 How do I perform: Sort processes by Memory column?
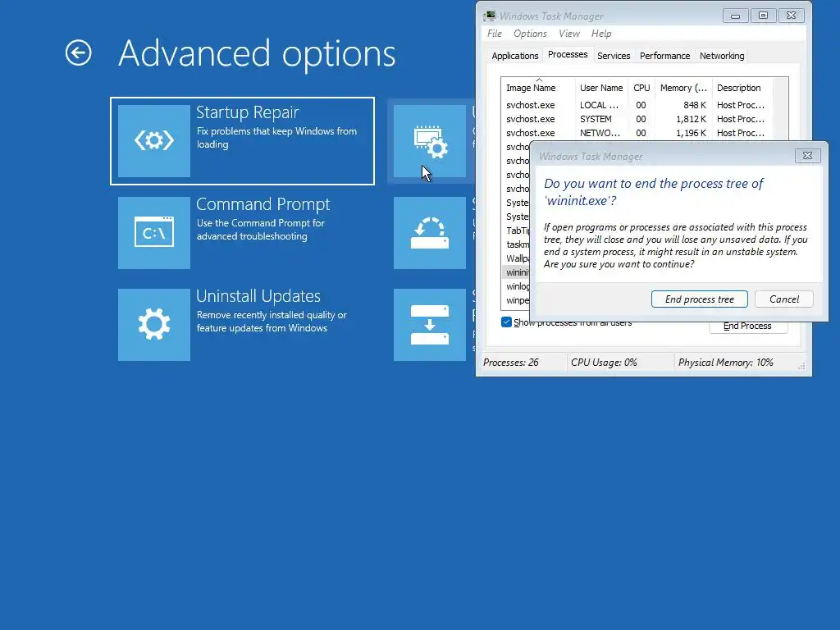pyautogui.click(x=683, y=88)
